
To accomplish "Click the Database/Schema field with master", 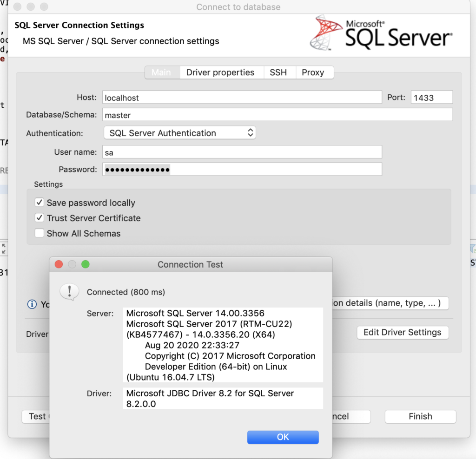I will (x=278, y=115).
